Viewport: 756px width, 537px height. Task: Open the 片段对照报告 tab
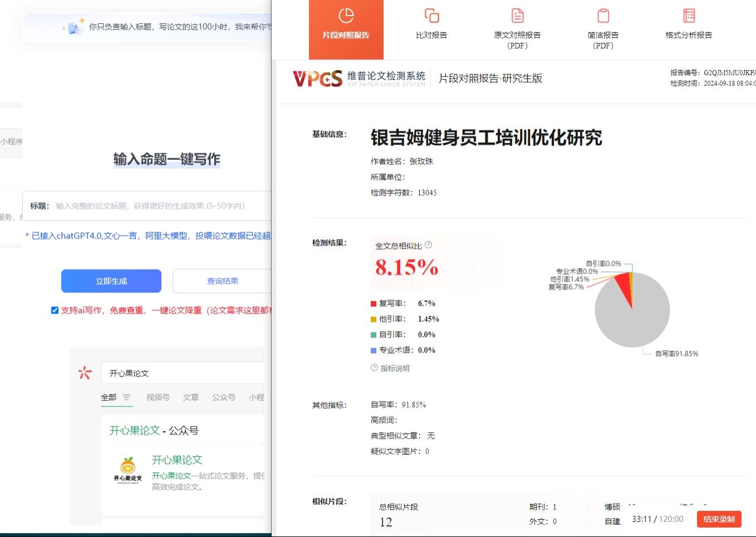click(346, 30)
